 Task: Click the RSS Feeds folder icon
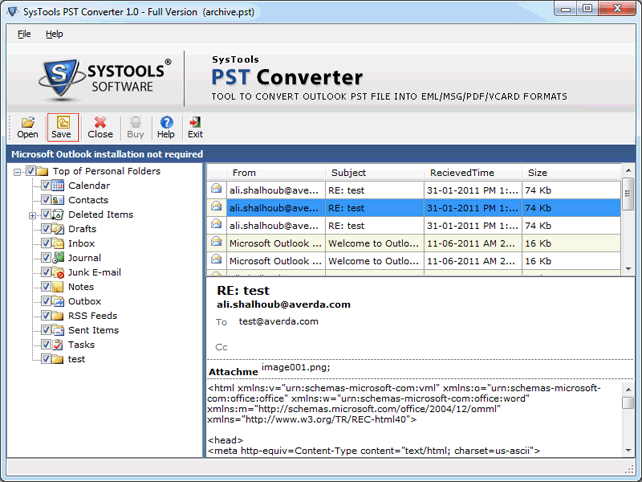tap(58, 316)
